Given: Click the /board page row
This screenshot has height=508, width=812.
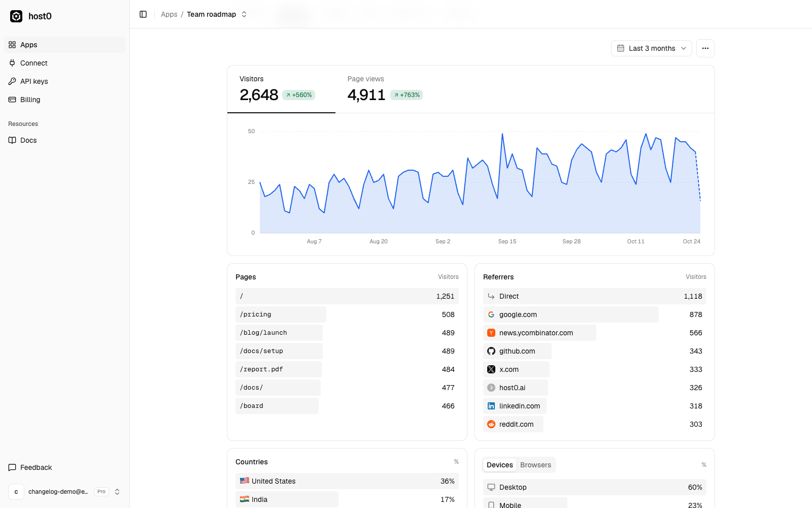Looking at the screenshot, I should pyautogui.click(x=347, y=406).
